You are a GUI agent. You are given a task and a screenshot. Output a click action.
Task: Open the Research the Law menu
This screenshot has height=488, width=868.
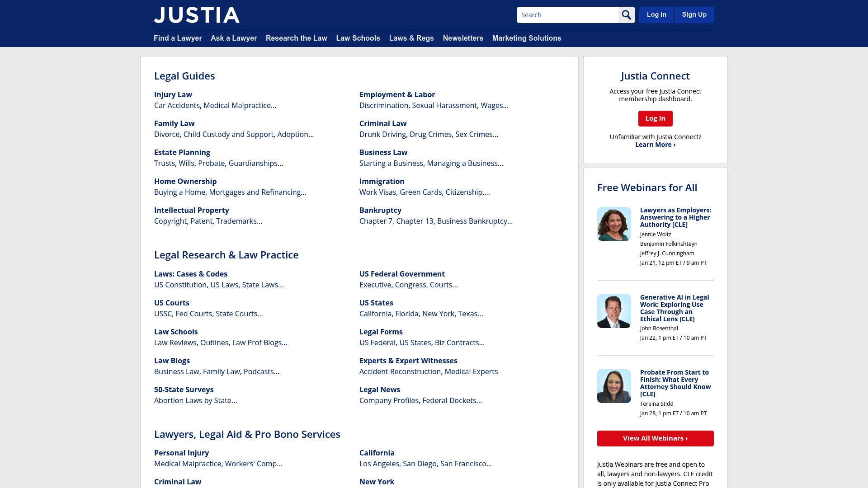point(296,38)
